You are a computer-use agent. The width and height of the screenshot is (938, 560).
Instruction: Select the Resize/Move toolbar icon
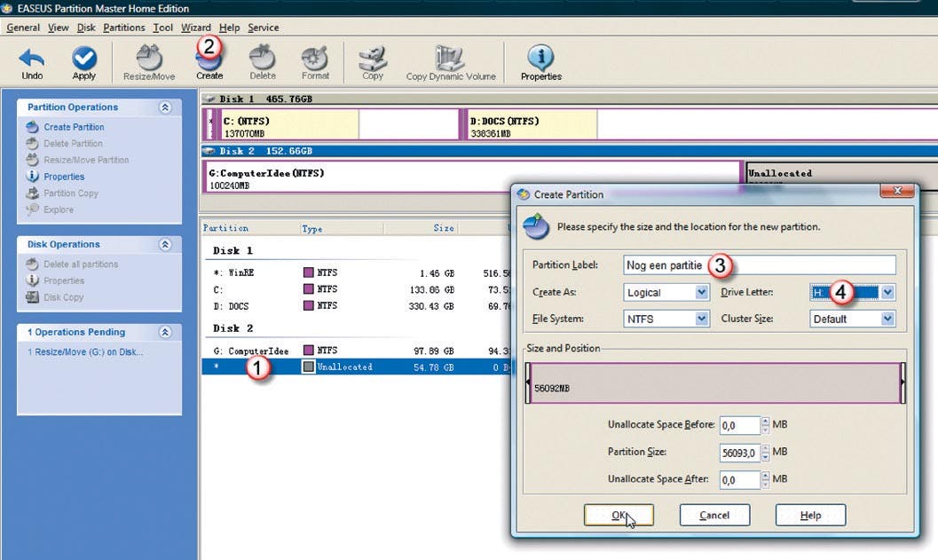[x=149, y=58]
